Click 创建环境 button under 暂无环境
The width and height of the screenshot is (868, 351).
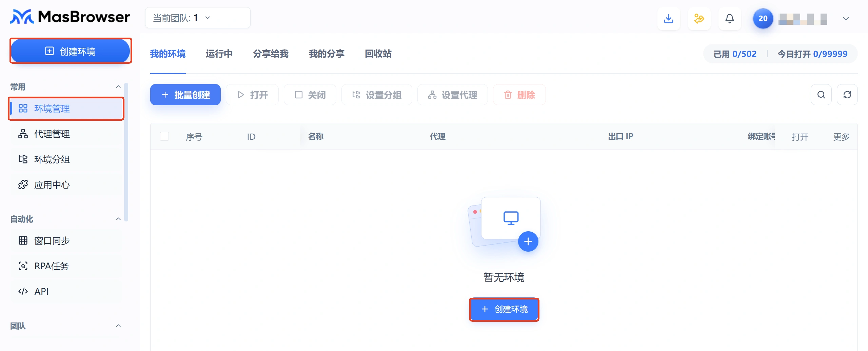coord(504,309)
